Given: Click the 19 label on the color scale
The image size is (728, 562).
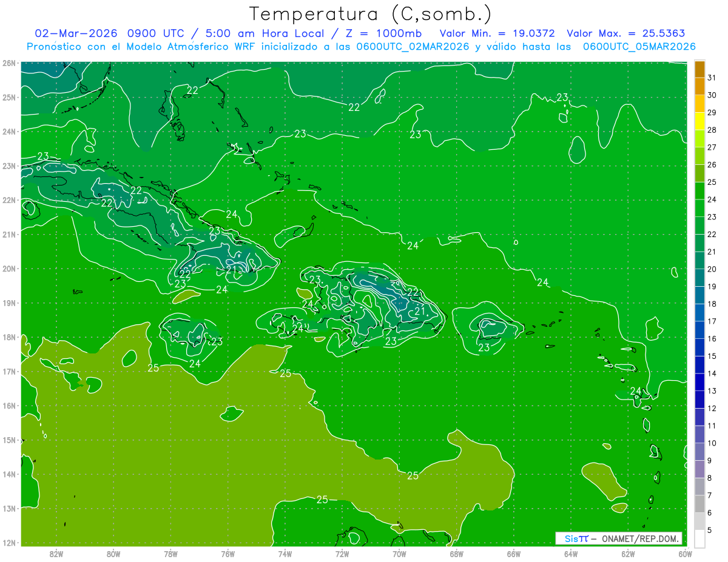Looking at the screenshot, I should point(712,286).
